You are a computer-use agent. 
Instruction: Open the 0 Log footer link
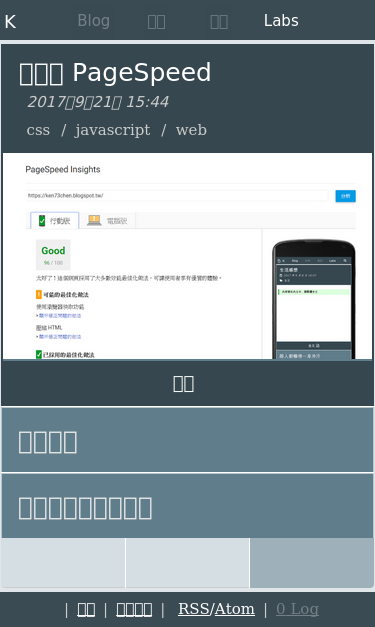pos(297,609)
